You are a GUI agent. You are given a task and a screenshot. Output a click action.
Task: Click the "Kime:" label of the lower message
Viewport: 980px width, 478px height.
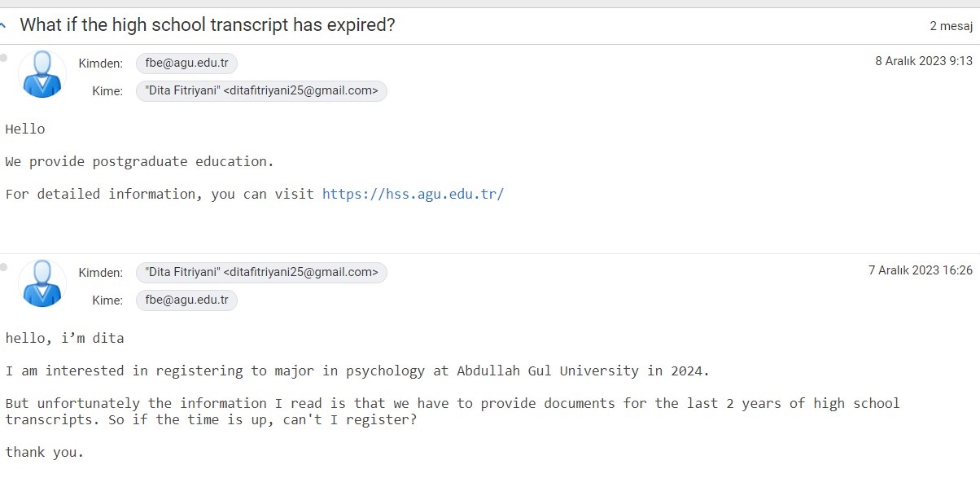coord(107,300)
